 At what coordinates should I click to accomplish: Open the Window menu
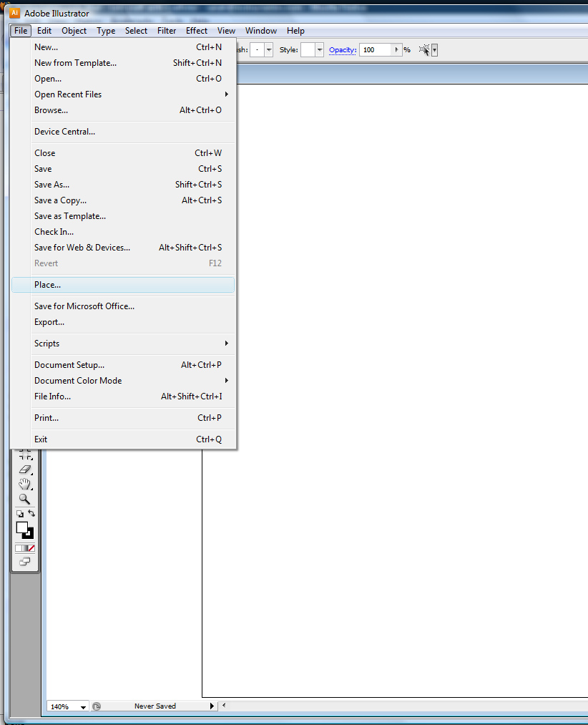(x=260, y=31)
